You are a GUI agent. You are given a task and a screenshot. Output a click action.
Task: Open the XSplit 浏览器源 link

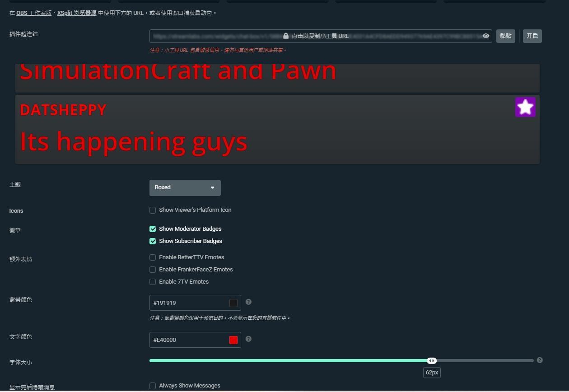pyautogui.click(x=76, y=13)
